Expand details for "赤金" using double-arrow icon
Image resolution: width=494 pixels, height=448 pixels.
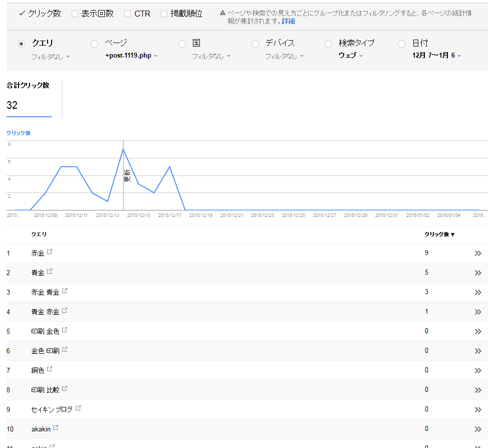(x=477, y=253)
